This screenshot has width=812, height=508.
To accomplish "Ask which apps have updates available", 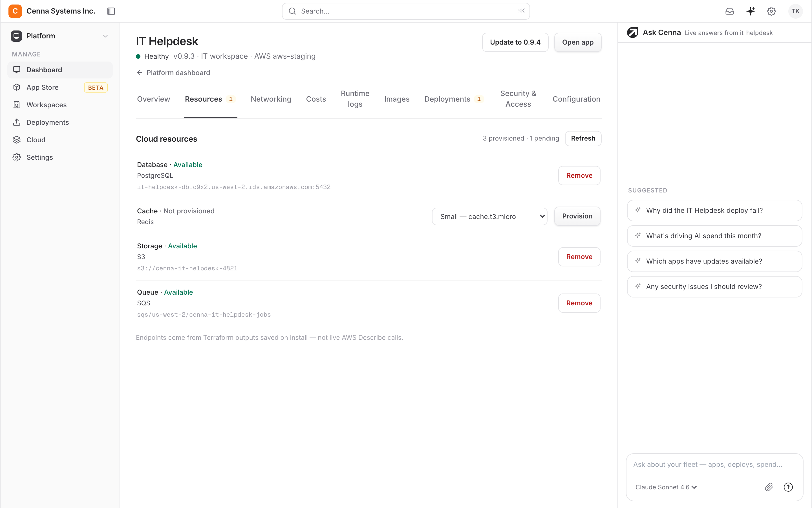I will click(x=714, y=261).
